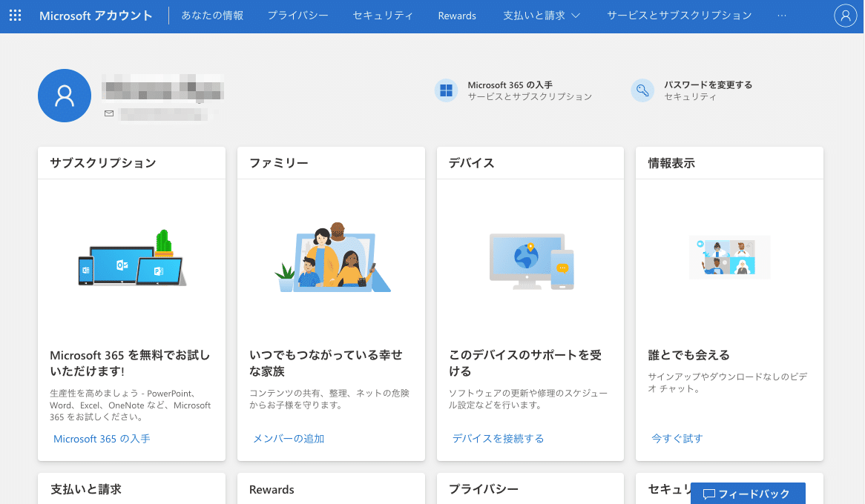Click Microsoft 365 の入手 link in card

pyautogui.click(x=102, y=439)
